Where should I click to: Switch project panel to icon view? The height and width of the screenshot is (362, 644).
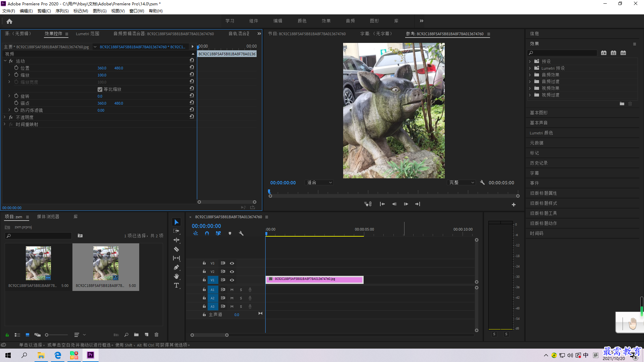pos(28,335)
